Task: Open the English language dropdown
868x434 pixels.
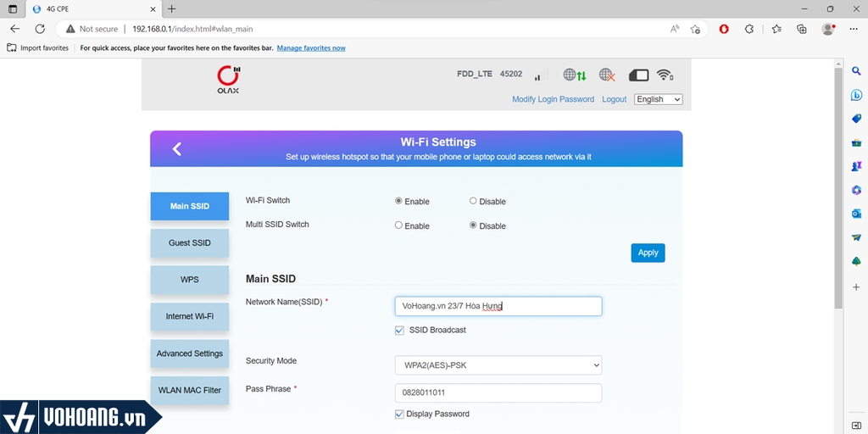Action: (x=658, y=99)
